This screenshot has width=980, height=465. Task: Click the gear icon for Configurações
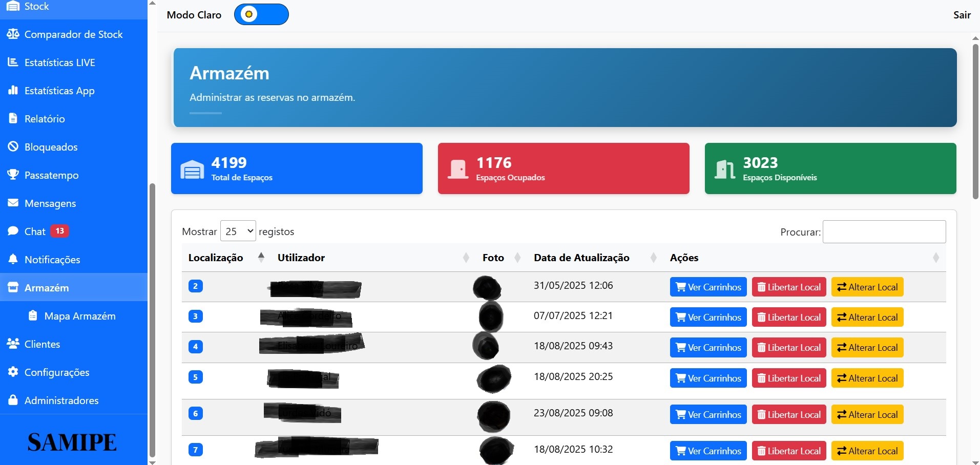[x=13, y=372]
